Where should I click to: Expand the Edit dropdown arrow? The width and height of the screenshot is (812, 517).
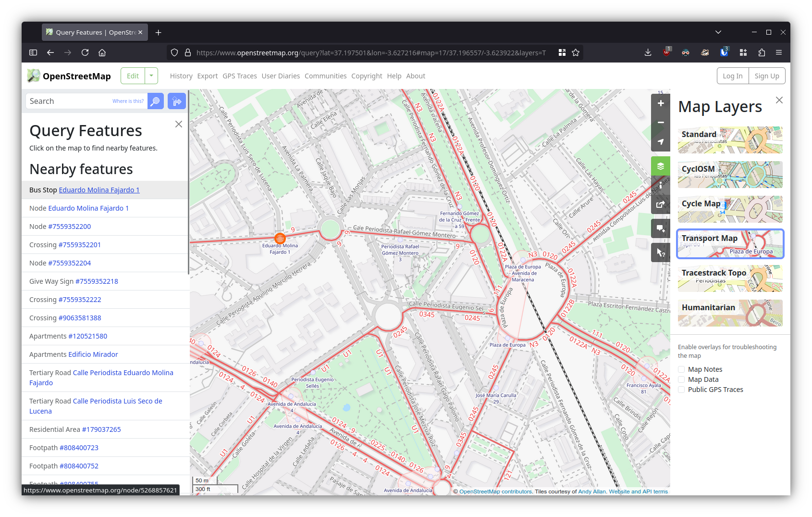click(151, 76)
